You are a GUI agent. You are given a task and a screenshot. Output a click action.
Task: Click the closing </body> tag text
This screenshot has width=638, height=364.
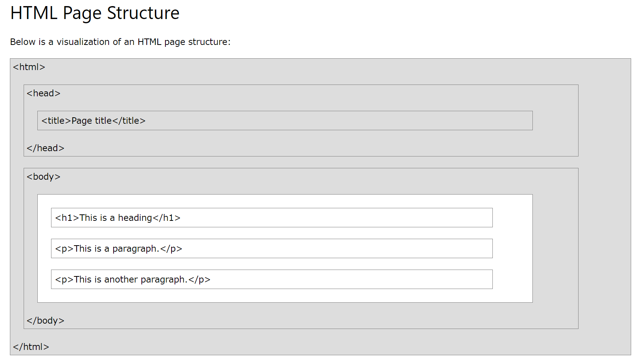coord(45,321)
